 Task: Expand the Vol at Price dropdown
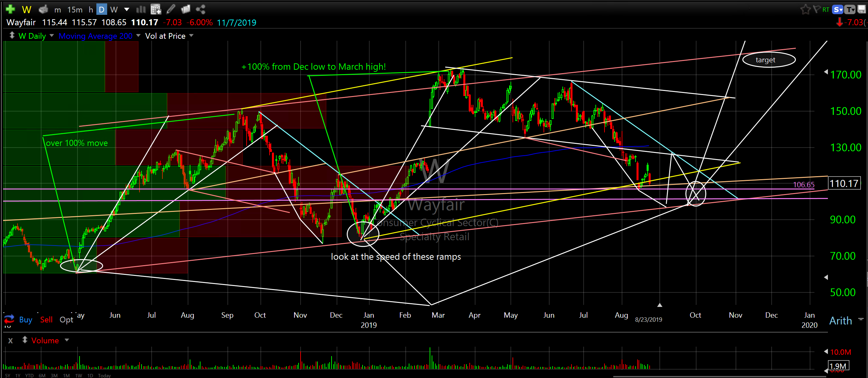191,36
